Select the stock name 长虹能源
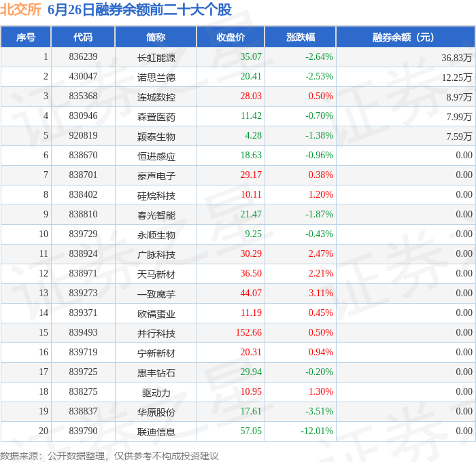This screenshot has width=476, height=462. [x=156, y=57]
